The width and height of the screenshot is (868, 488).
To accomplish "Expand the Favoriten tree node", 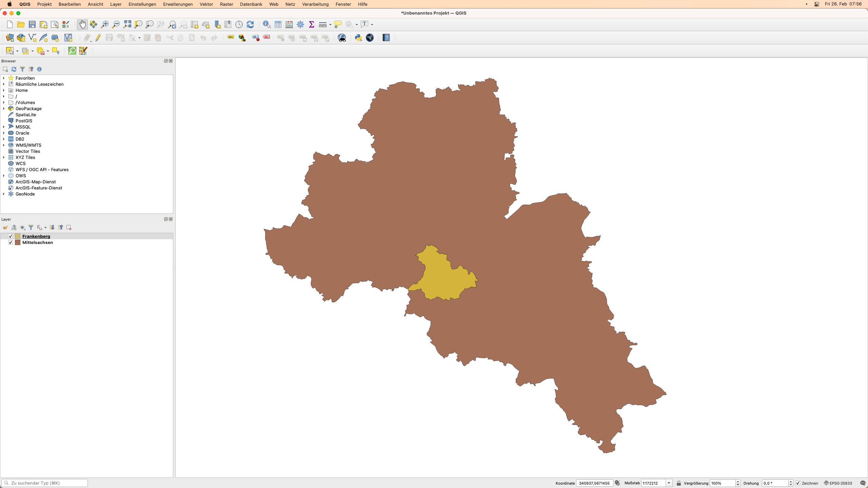I will click(x=4, y=78).
